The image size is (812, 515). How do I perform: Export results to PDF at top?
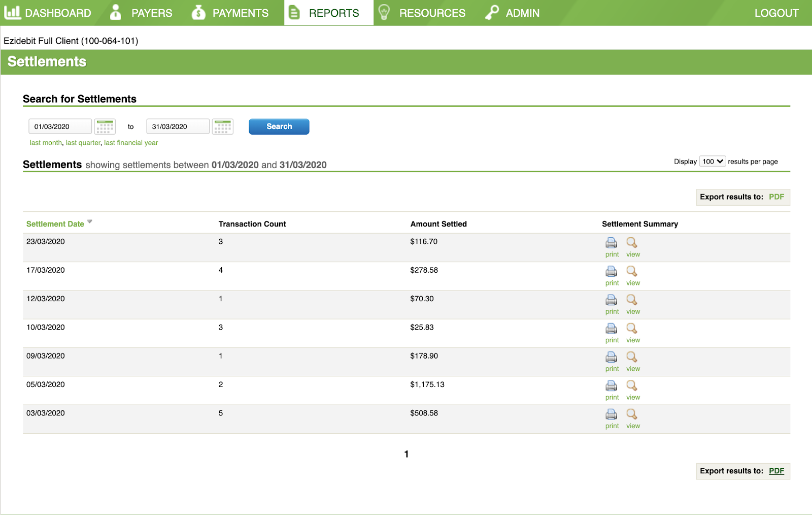776,197
